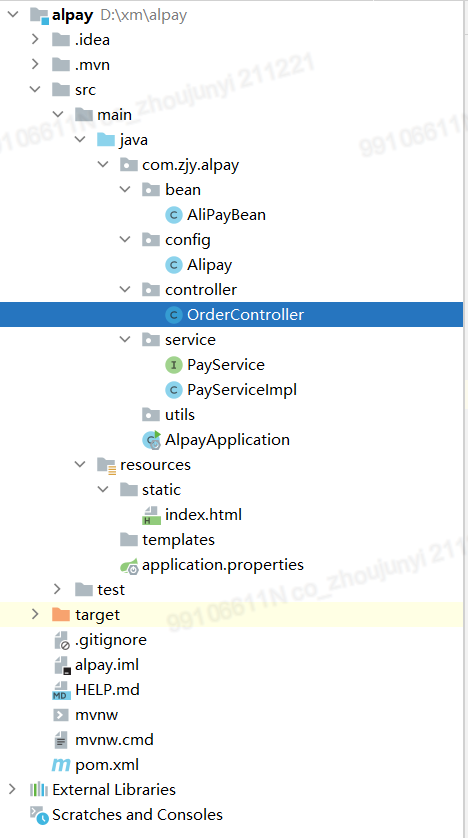Viewport: 468px width, 838px height.
Task: Select application.properties file name
Action: coord(223,565)
